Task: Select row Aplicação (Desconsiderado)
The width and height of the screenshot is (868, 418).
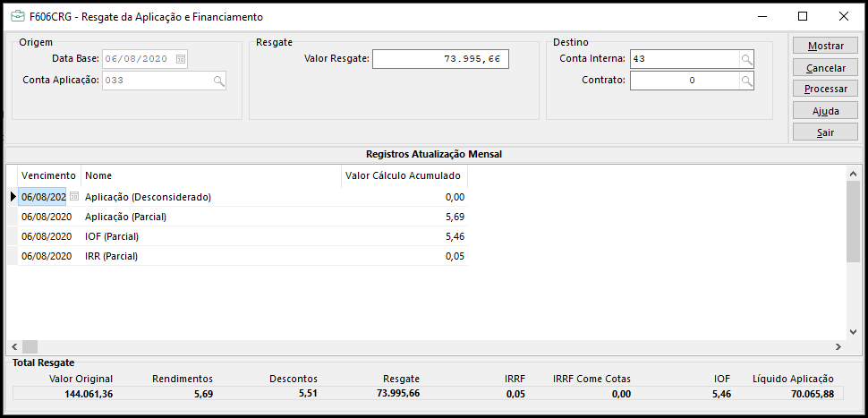Action: [243, 197]
